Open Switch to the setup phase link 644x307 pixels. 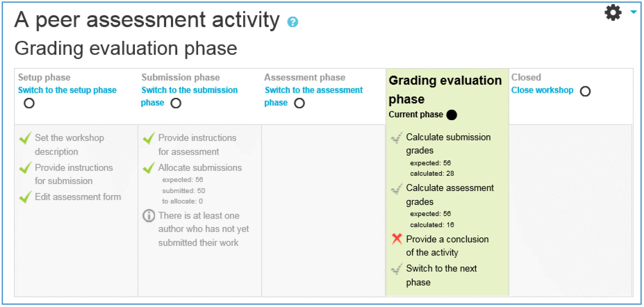pyautogui.click(x=67, y=90)
